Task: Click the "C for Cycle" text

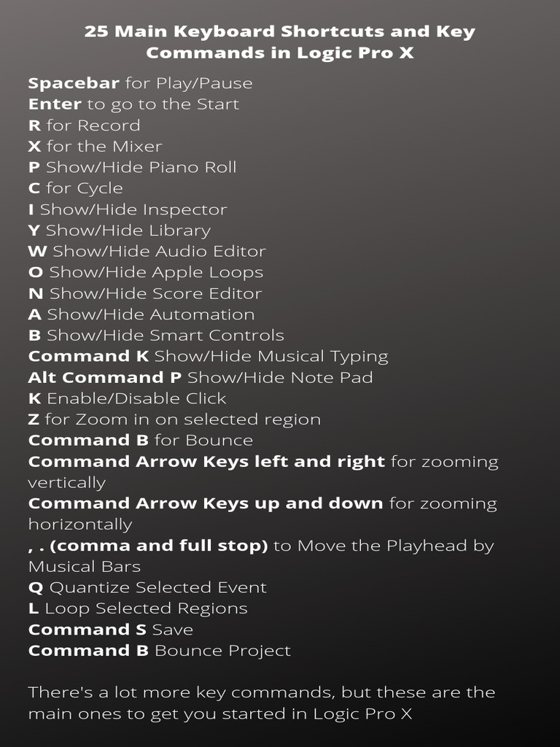Action: click(75, 188)
